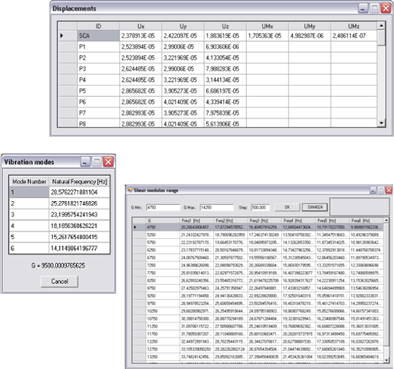This screenshot has height=369, width=394.
Task: Close the Displacements window
Action: [386, 8]
